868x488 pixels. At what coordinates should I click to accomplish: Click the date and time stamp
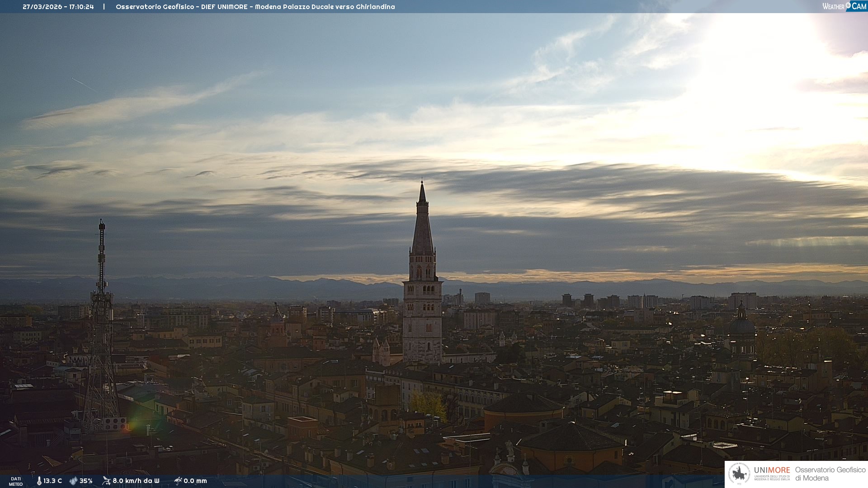(x=58, y=7)
